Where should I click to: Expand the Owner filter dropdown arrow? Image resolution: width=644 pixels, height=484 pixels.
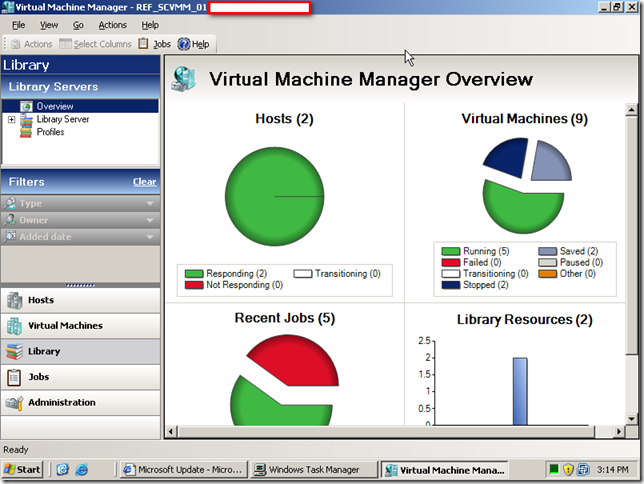point(150,220)
